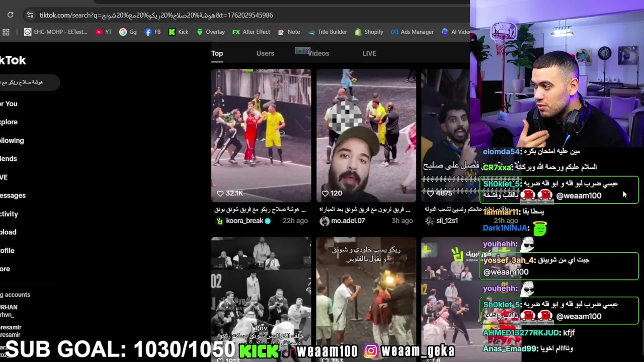This screenshot has width=644, height=362.
Task: Switch to the LIVE tab
Action: 369,53
